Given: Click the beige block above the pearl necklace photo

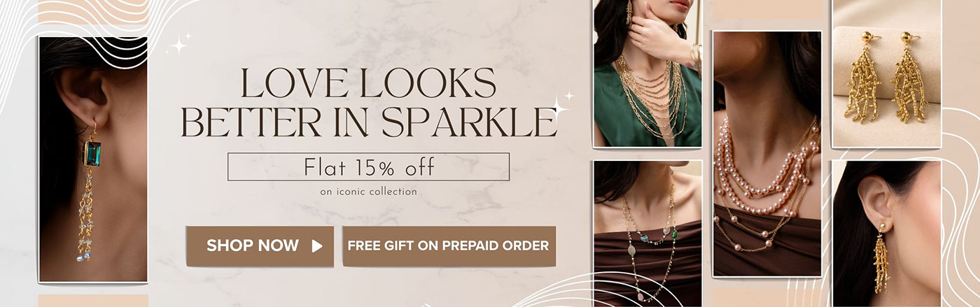Looking at the screenshot, I should [x=769, y=10].
